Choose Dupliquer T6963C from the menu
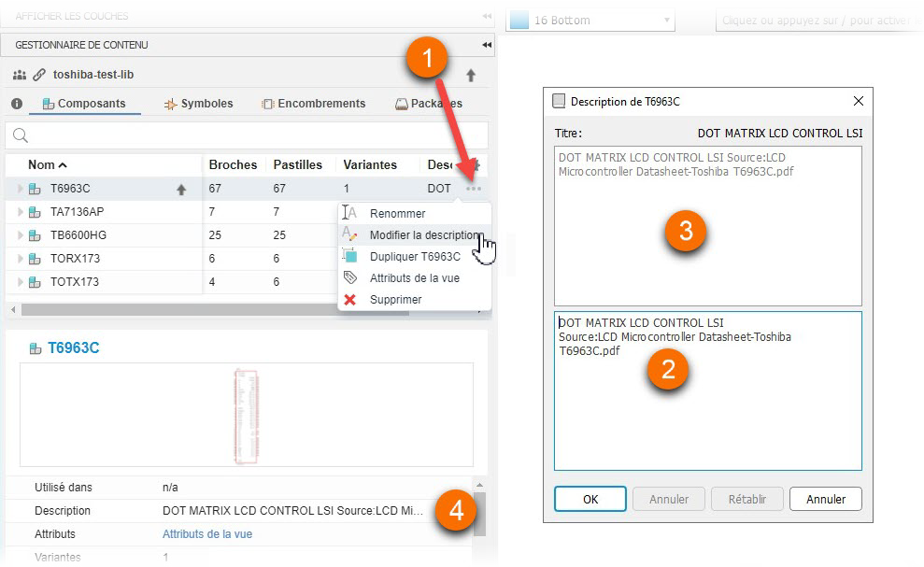Image resolution: width=924 pixels, height=567 pixels. (414, 256)
